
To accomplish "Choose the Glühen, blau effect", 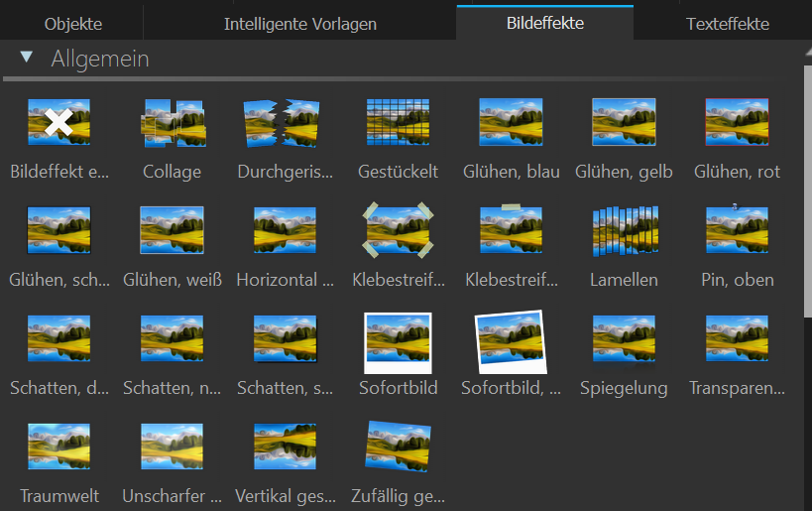I will 511,123.
